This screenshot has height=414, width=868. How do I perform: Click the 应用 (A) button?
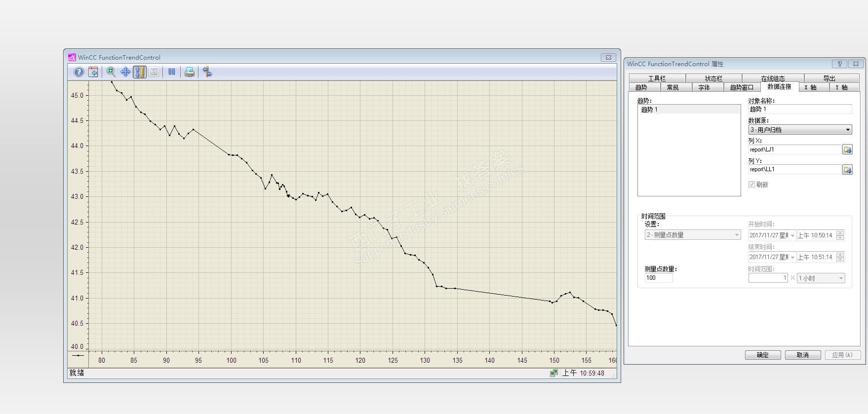coord(843,355)
